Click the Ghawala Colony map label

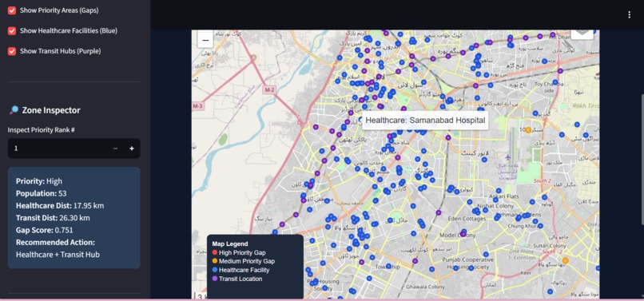[425, 287]
